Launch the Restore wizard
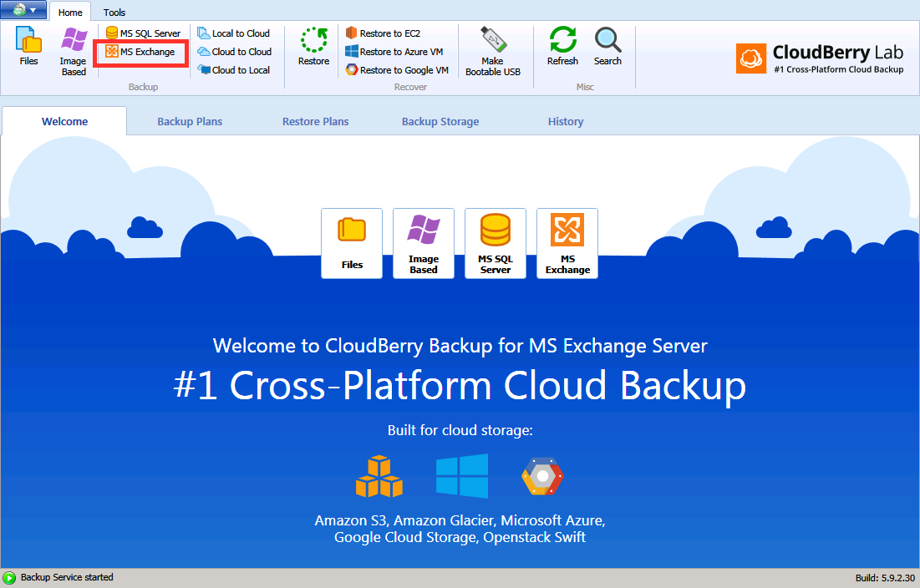Image resolution: width=920 pixels, height=588 pixels. (314, 47)
